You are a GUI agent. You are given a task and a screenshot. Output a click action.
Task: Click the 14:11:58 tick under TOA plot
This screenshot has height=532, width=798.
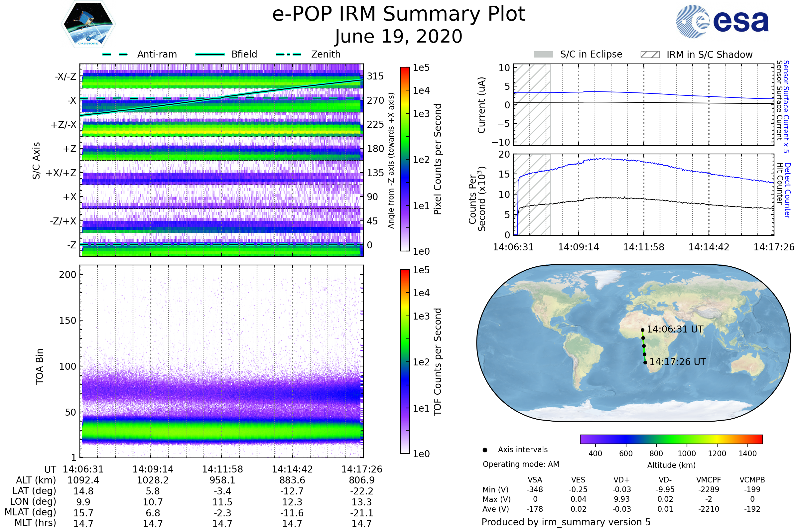pos(222,469)
